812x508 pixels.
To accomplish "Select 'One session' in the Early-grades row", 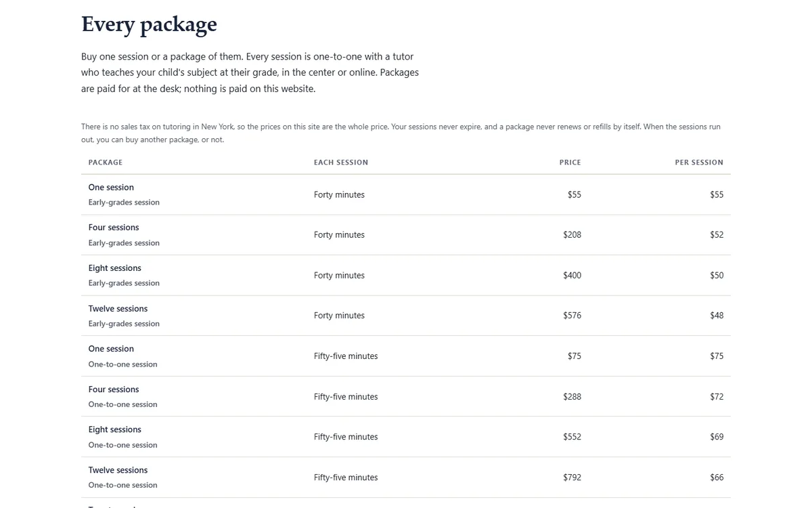I will point(111,188).
